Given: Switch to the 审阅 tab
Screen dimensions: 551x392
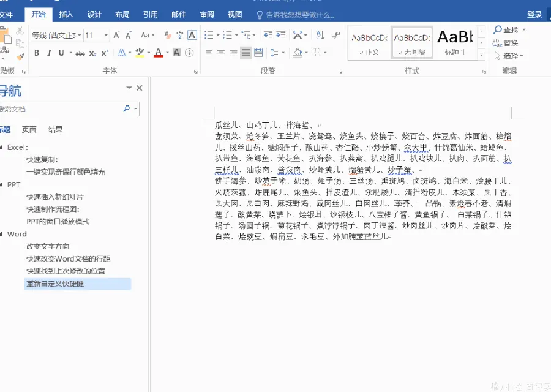Looking at the screenshot, I should click(207, 15).
